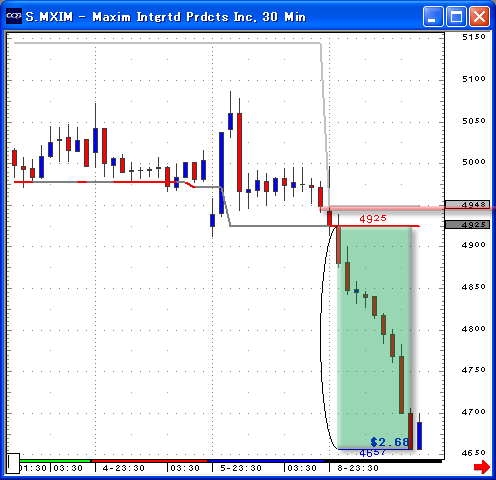Viewport: 496px width, 480px height.
Task: Click the 5050 price scale label
Action: point(474,121)
